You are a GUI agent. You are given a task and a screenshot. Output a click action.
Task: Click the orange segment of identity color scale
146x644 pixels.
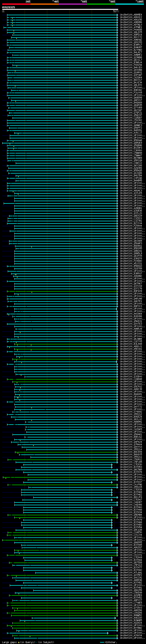[45, 4]
